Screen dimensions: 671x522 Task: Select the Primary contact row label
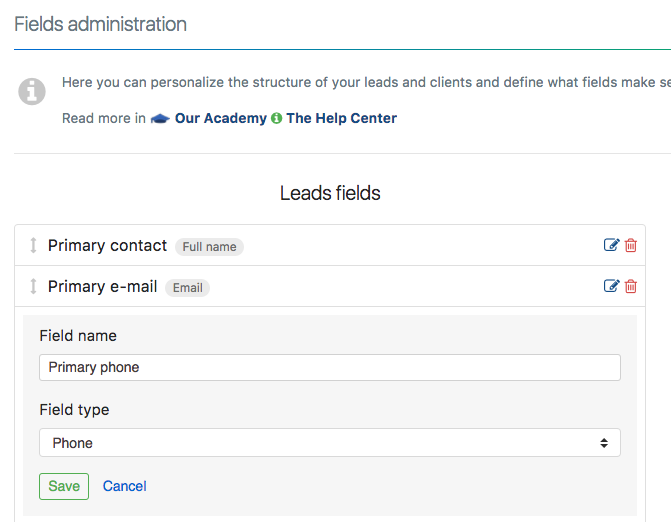[x=107, y=246]
